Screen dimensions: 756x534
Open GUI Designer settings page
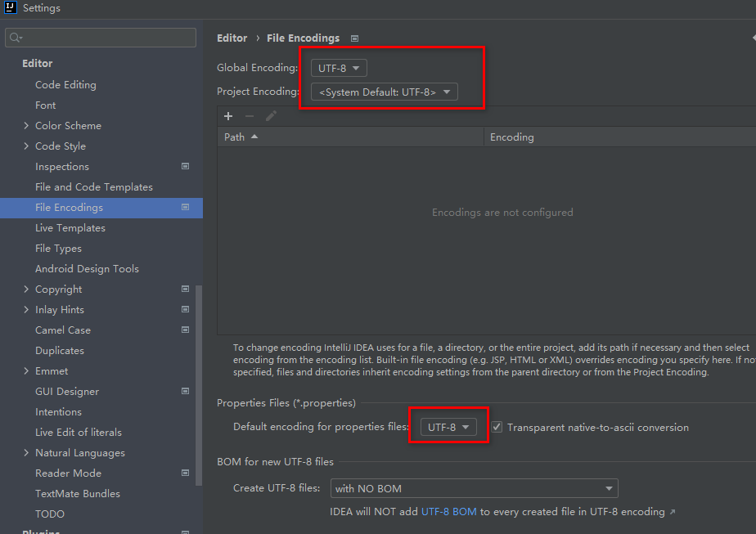tap(67, 392)
